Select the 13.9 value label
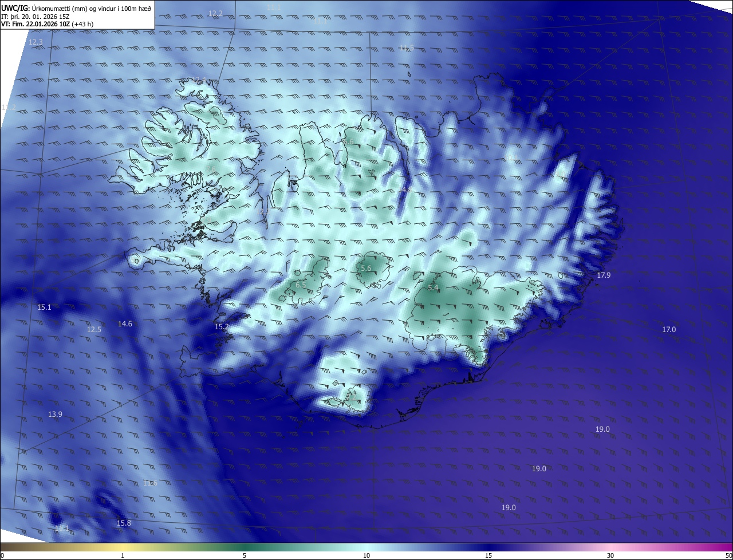Viewport: 733px width, 560px height. pyautogui.click(x=55, y=415)
